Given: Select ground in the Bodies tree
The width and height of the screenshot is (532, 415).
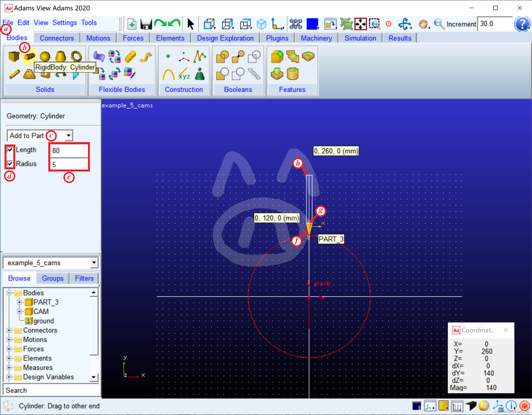Looking at the screenshot, I should 44,321.
